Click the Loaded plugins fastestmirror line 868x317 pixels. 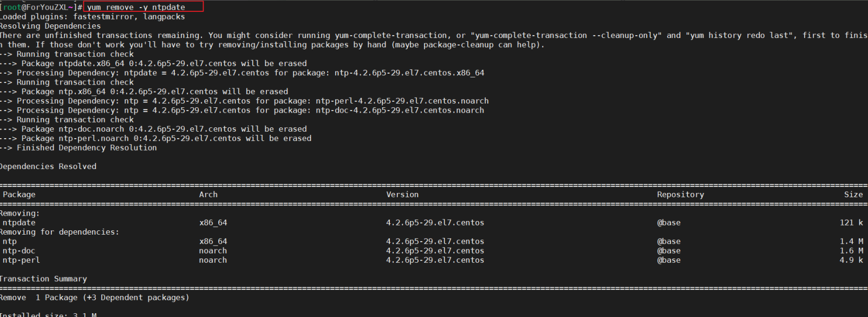[x=93, y=17]
